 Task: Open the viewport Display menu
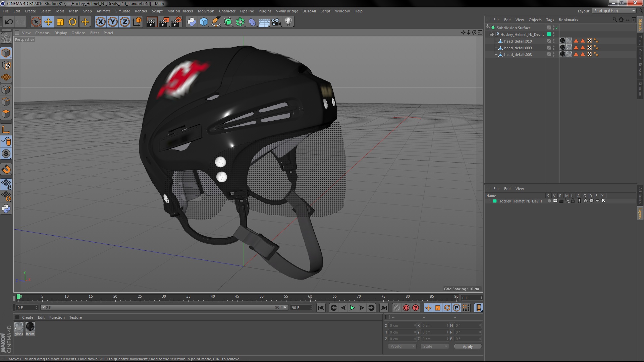(x=60, y=33)
